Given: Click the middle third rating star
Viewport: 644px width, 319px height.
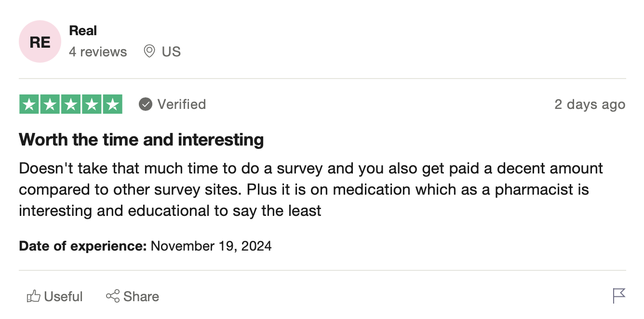Looking at the screenshot, I should (71, 105).
